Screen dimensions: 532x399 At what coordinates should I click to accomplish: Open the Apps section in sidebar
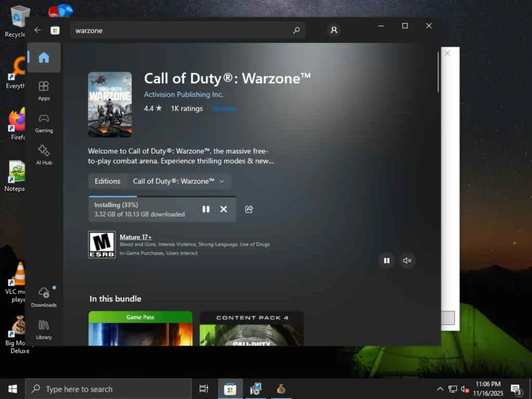coord(44,91)
